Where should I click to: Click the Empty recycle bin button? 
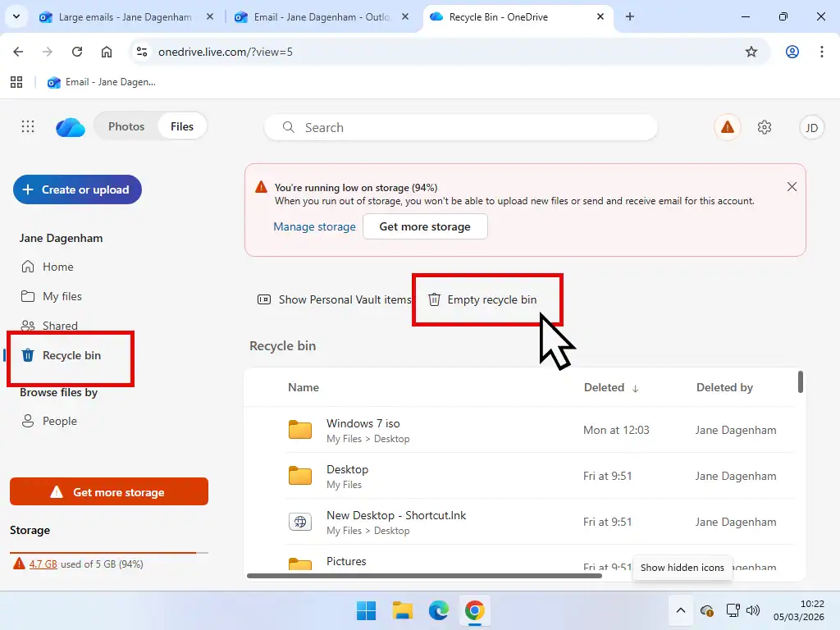(x=487, y=299)
